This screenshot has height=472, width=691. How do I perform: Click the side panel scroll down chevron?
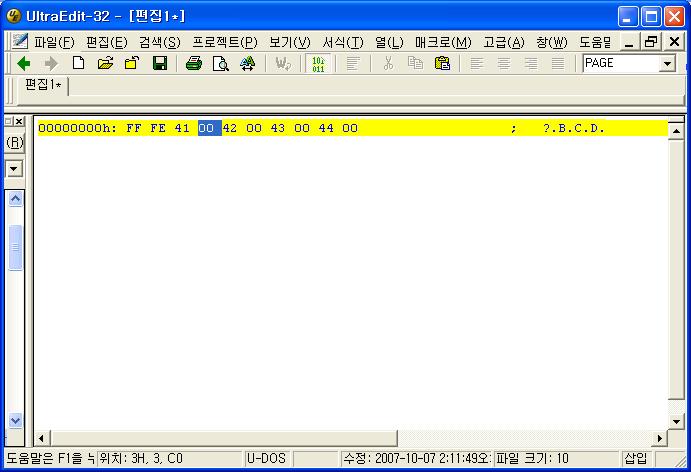[15, 420]
